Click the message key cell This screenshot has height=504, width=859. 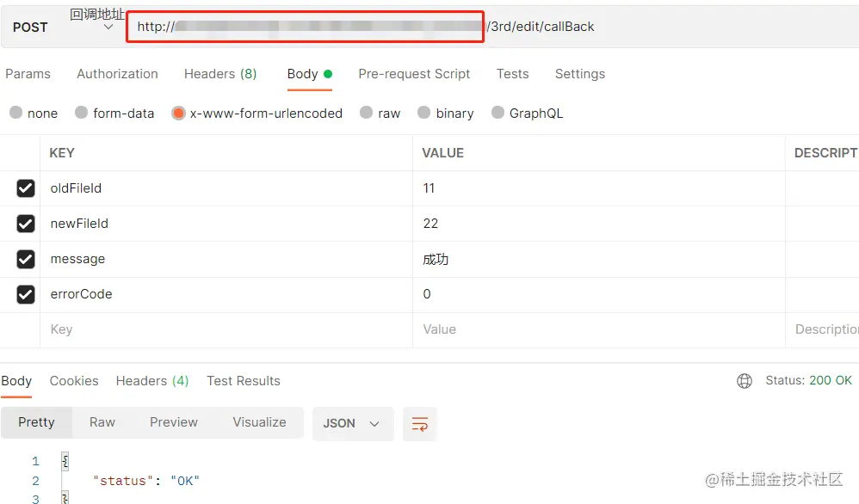coord(226,259)
